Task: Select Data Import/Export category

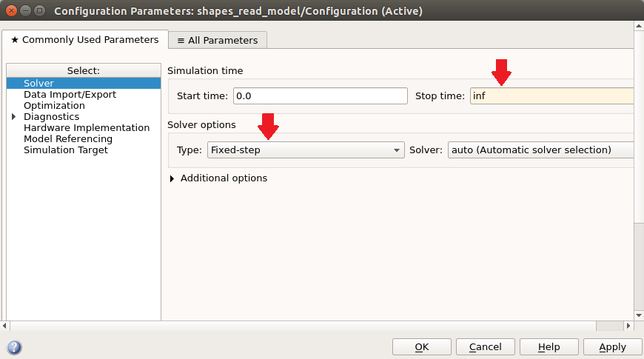Action: (70, 95)
